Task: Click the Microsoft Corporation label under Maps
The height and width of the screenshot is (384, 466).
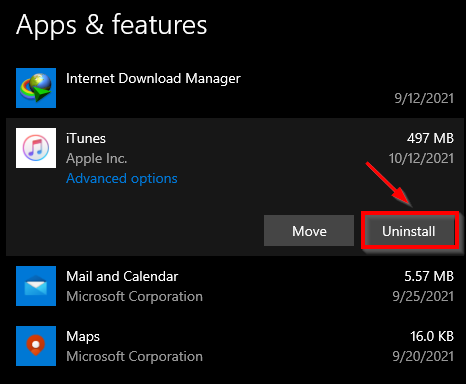Action: pos(134,356)
